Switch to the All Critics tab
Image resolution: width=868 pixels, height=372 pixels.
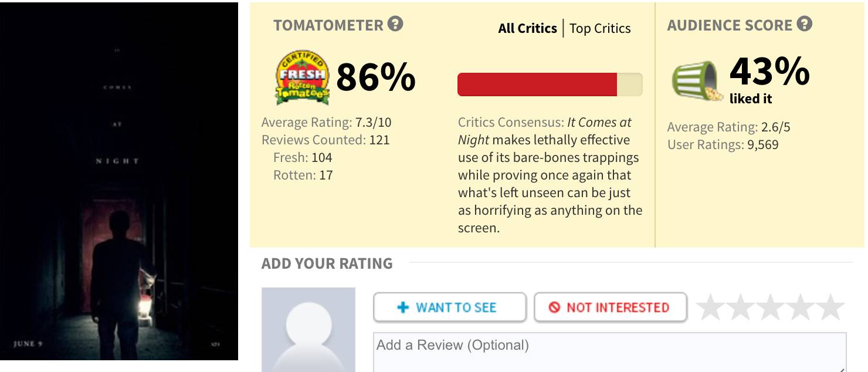[x=527, y=28]
